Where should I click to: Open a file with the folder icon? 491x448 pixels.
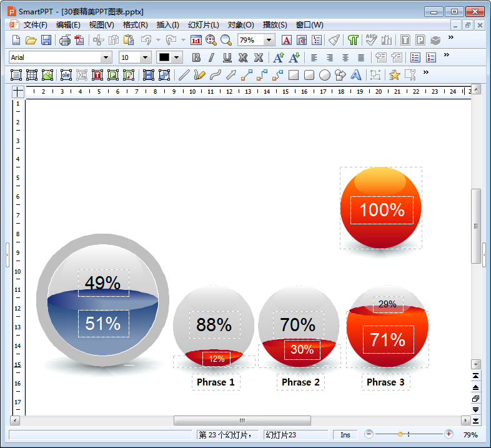coord(31,40)
